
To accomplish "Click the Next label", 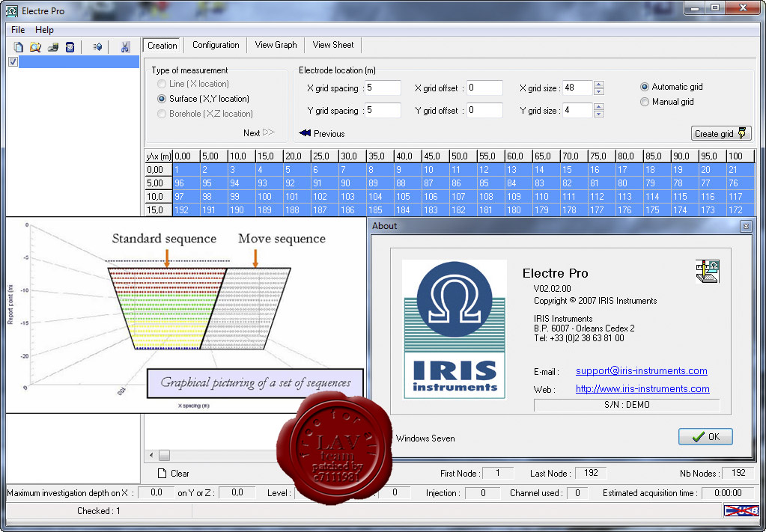I will click(252, 132).
